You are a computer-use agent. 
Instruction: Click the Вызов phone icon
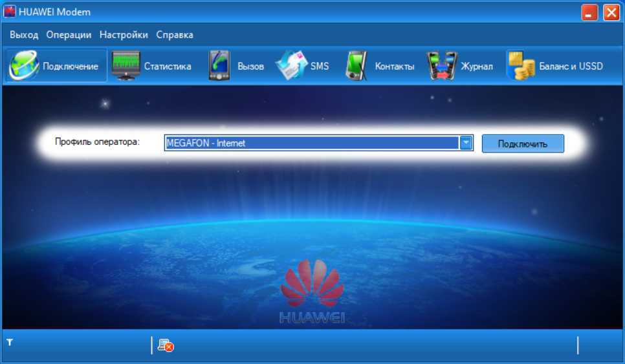click(x=219, y=66)
